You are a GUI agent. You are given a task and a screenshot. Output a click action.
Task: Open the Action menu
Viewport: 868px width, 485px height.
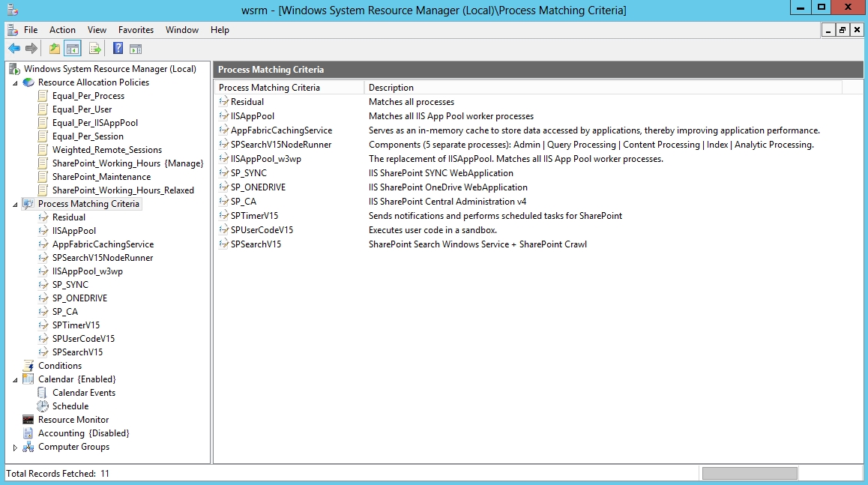(62, 30)
